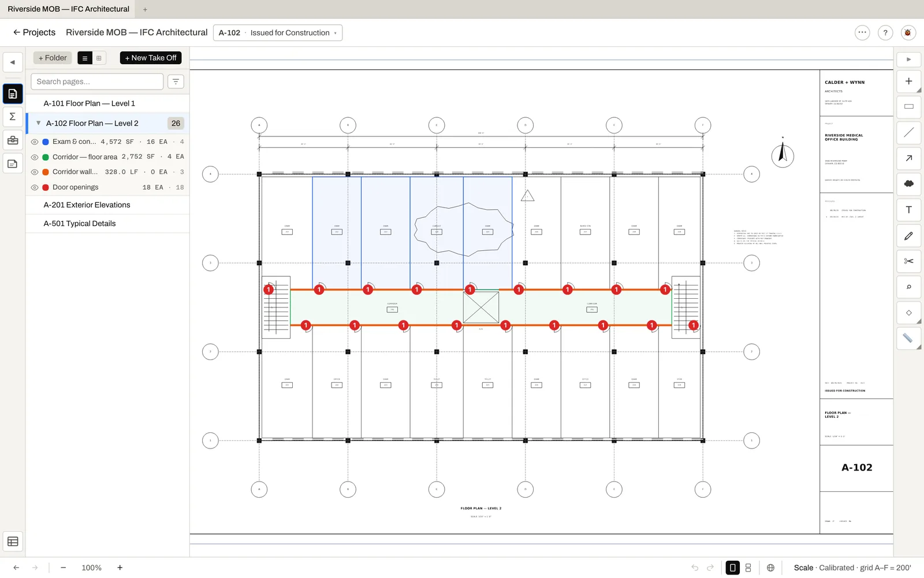Hide the Exam & con... takeoff layer

tap(35, 142)
